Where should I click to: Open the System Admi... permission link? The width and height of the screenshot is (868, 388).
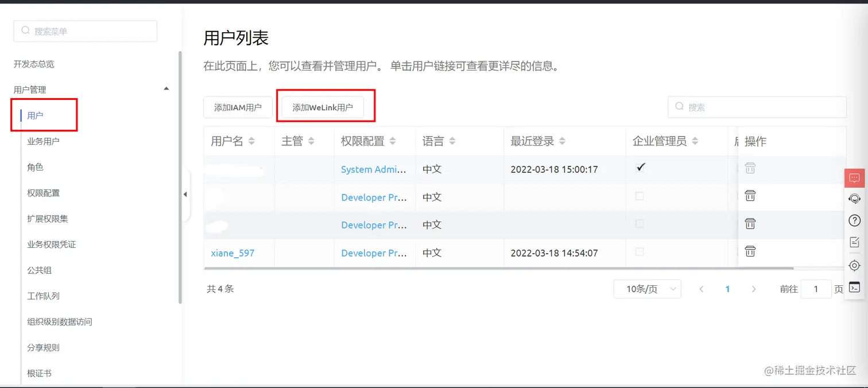[374, 169]
